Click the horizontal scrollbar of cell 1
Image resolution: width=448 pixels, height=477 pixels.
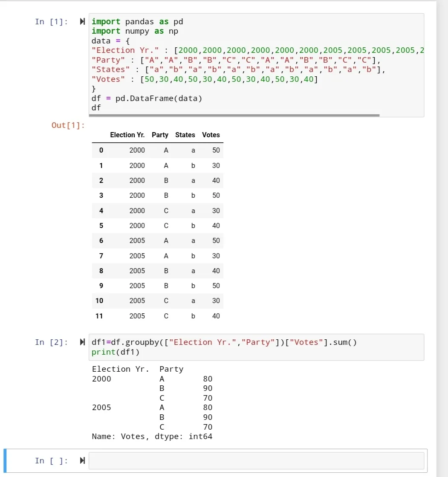tap(234, 115)
